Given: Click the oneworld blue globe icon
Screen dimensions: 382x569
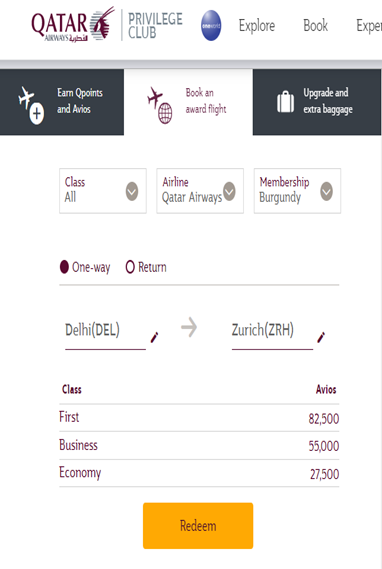Looking at the screenshot, I should coord(211,25).
